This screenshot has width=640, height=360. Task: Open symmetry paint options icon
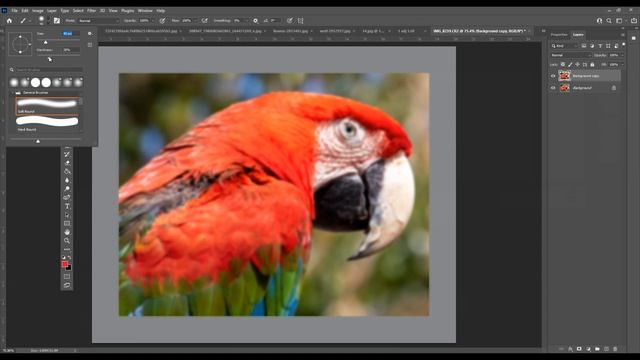[301, 20]
